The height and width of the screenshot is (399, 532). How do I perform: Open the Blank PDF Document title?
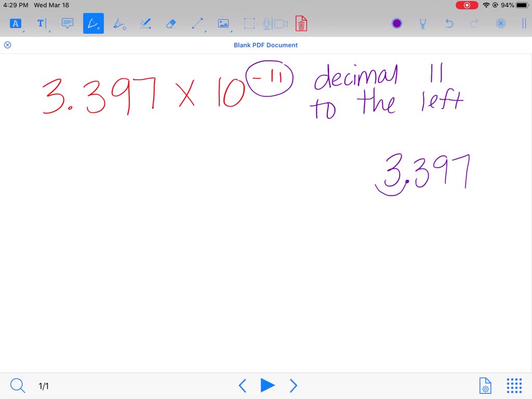coord(265,45)
